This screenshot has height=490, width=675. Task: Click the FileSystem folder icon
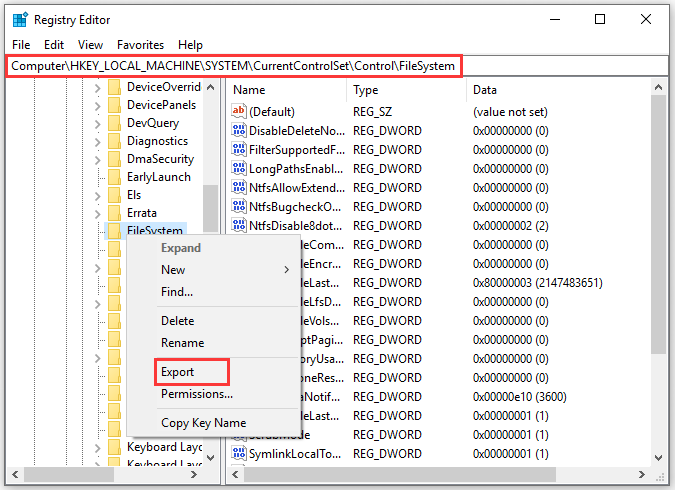pyautogui.click(x=115, y=230)
